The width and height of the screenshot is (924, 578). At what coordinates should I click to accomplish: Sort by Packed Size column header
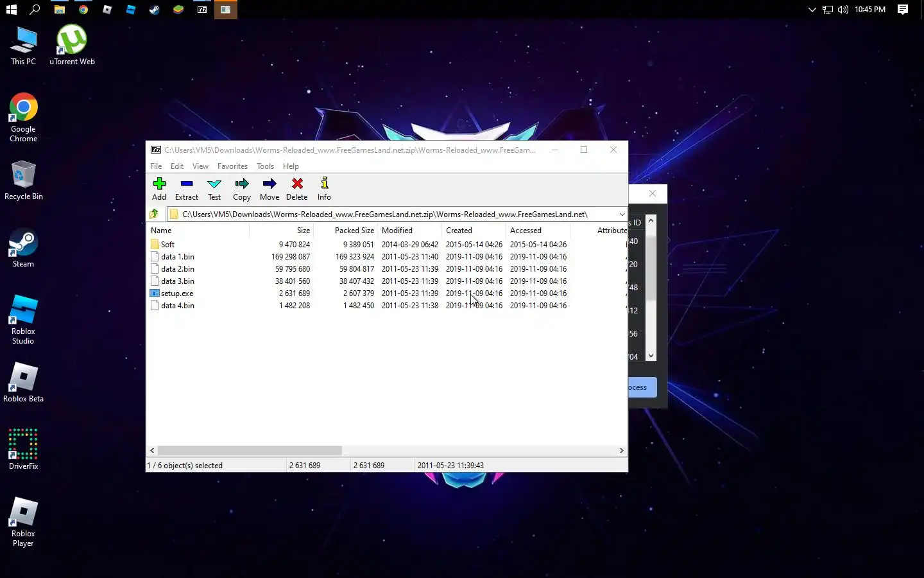[346, 231]
